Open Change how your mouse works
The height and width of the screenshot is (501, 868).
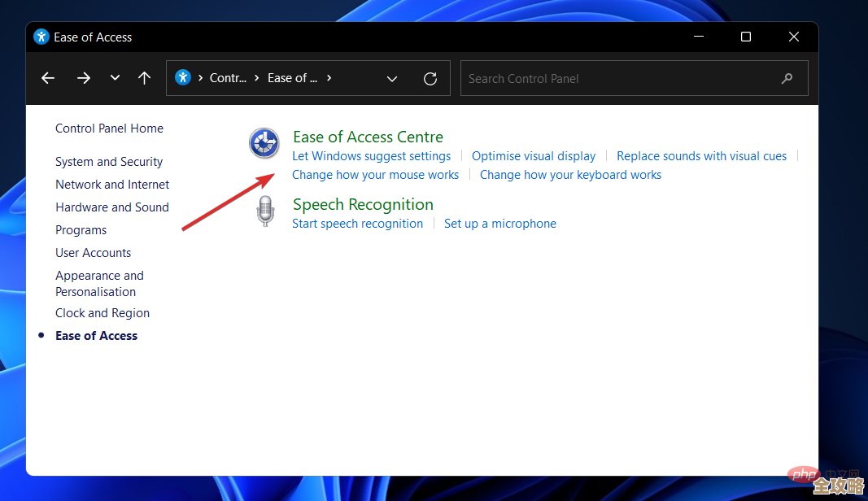click(x=375, y=175)
